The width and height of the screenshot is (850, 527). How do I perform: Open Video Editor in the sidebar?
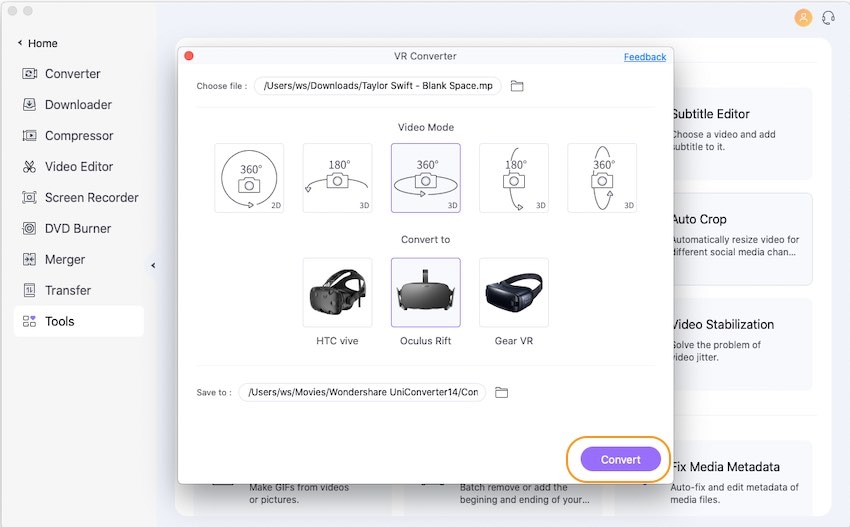(79, 166)
